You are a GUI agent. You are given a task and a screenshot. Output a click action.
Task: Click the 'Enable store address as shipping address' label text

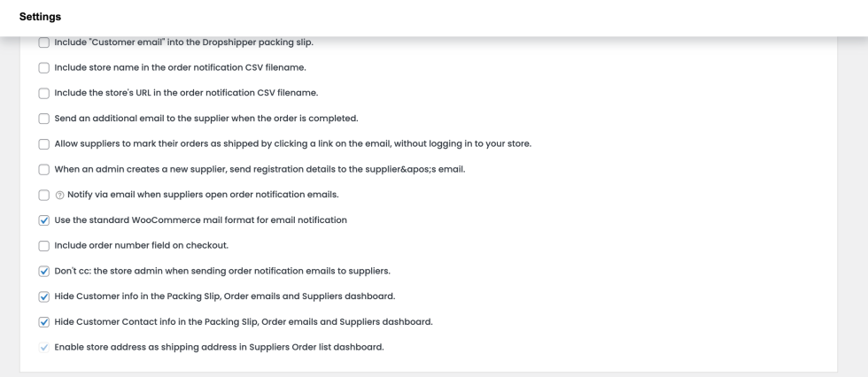(x=219, y=347)
